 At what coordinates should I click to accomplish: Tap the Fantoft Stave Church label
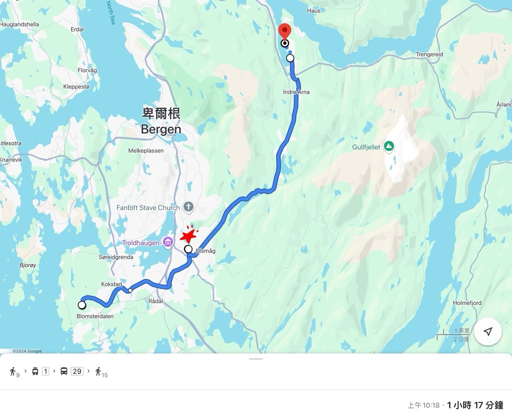148,207
